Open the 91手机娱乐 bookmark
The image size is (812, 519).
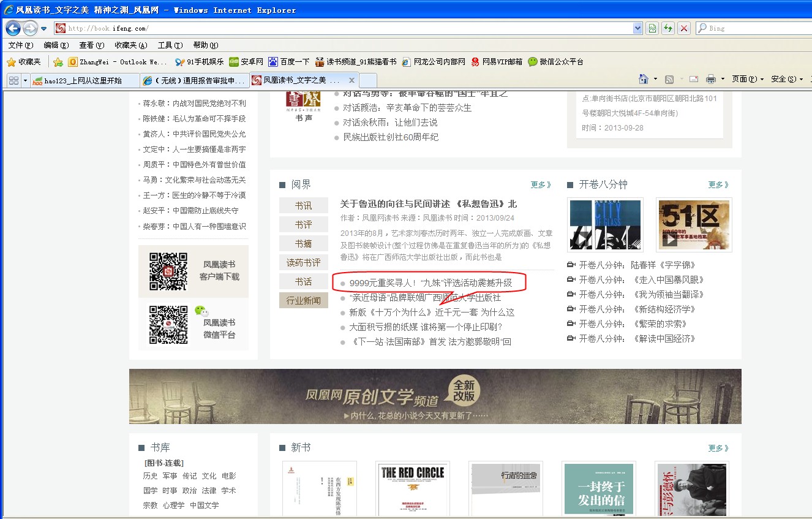point(200,62)
